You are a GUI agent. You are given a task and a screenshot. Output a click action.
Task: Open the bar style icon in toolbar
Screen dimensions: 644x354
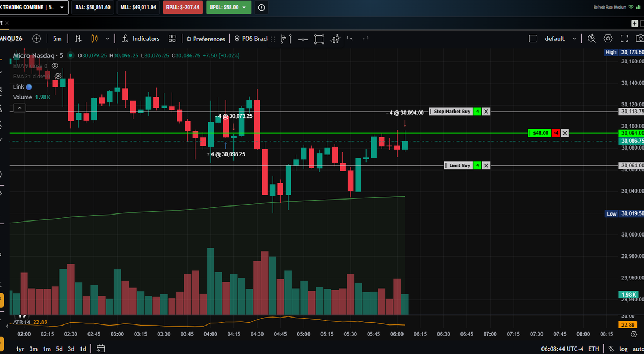(x=78, y=39)
